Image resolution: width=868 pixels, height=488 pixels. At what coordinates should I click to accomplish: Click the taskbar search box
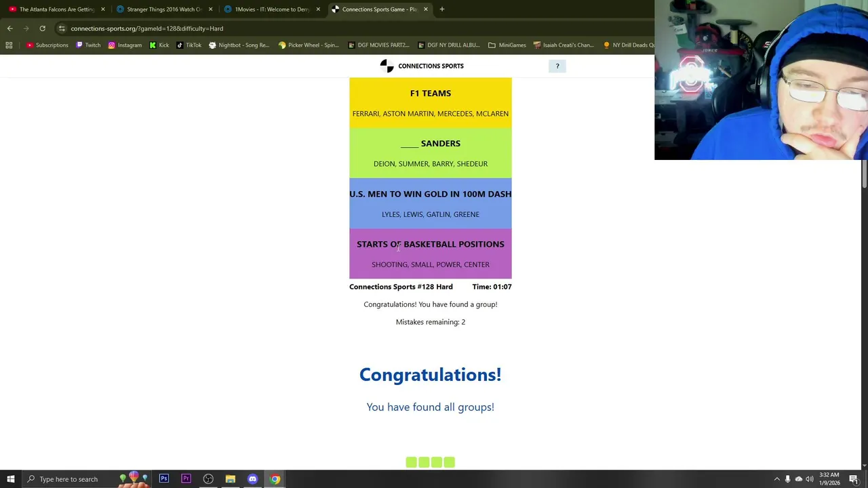click(88, 479)
